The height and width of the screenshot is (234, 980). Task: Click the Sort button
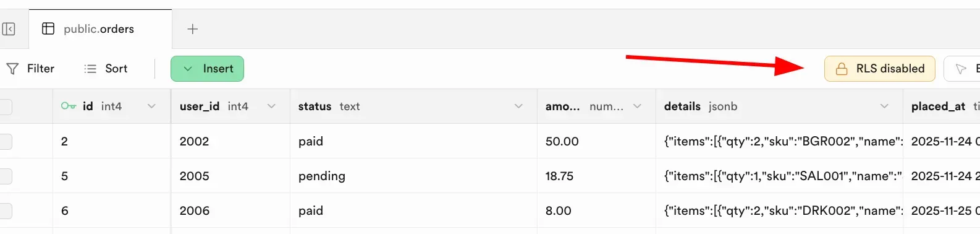[106, 69]
